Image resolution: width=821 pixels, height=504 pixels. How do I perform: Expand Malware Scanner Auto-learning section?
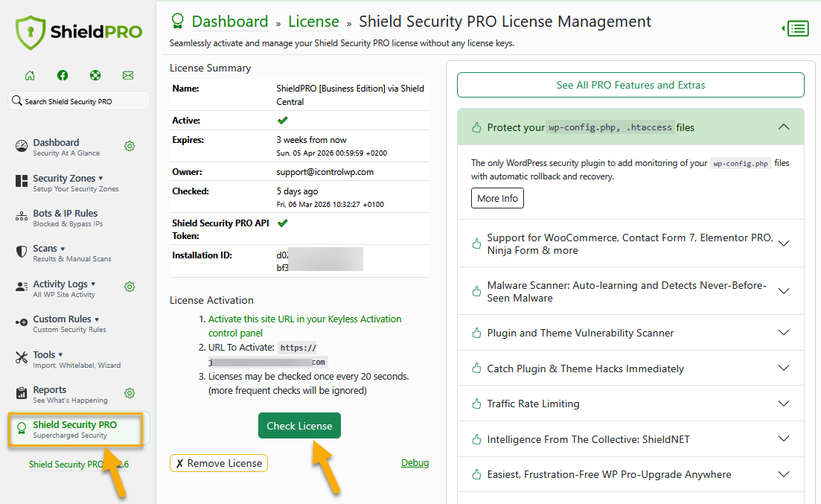tap(630, 291)
